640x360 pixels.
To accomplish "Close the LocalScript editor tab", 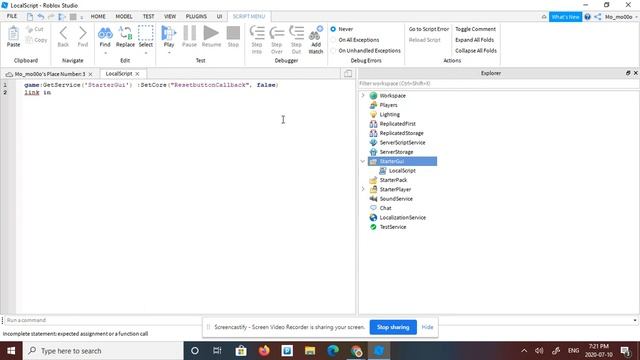I will (138, 74).
